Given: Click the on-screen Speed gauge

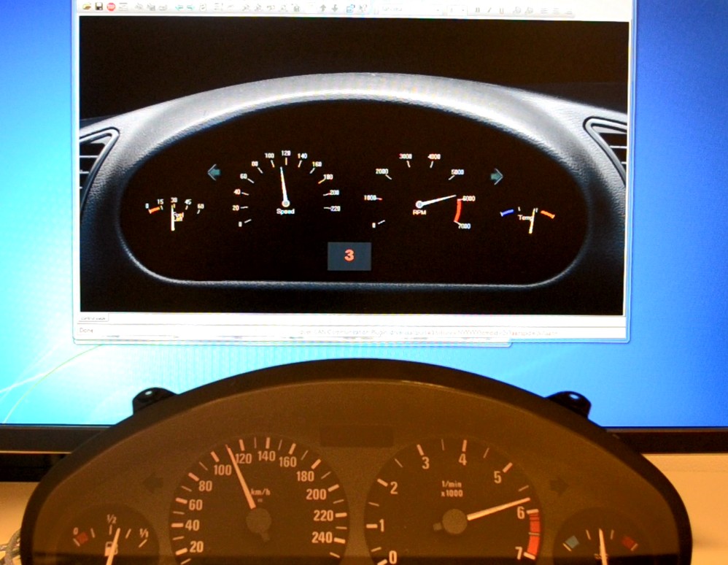Looking at the screenshot, I should pos(285,188).
